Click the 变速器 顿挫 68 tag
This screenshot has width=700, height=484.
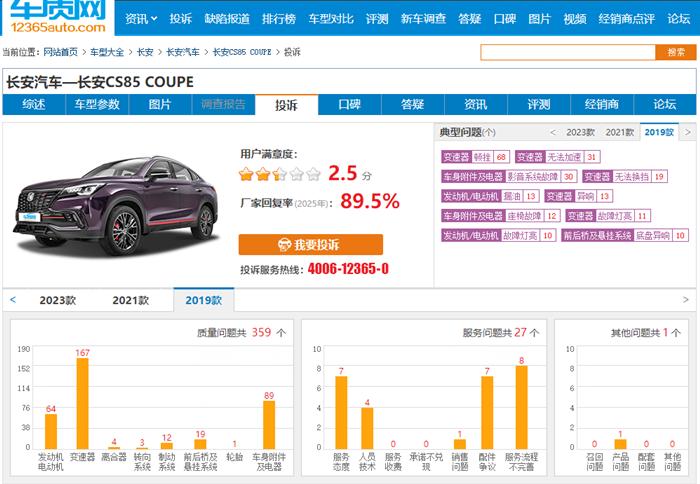(x=475, y=157)
